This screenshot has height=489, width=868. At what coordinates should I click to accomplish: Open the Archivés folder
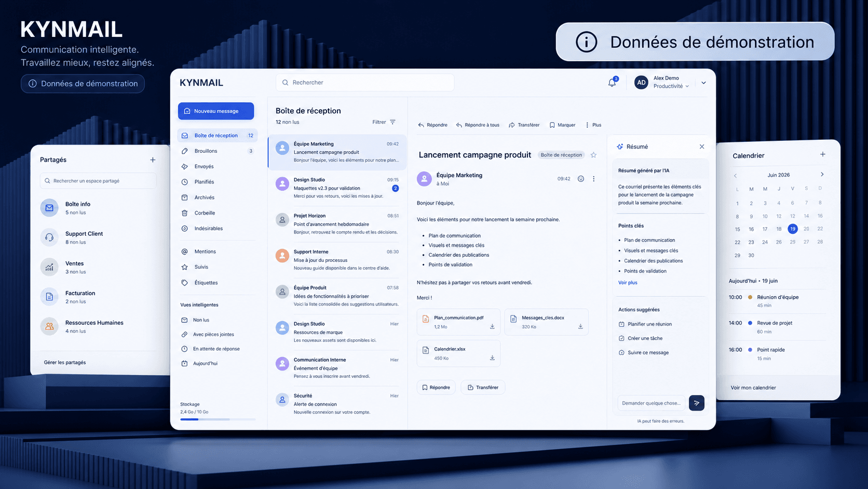(217, 197)
